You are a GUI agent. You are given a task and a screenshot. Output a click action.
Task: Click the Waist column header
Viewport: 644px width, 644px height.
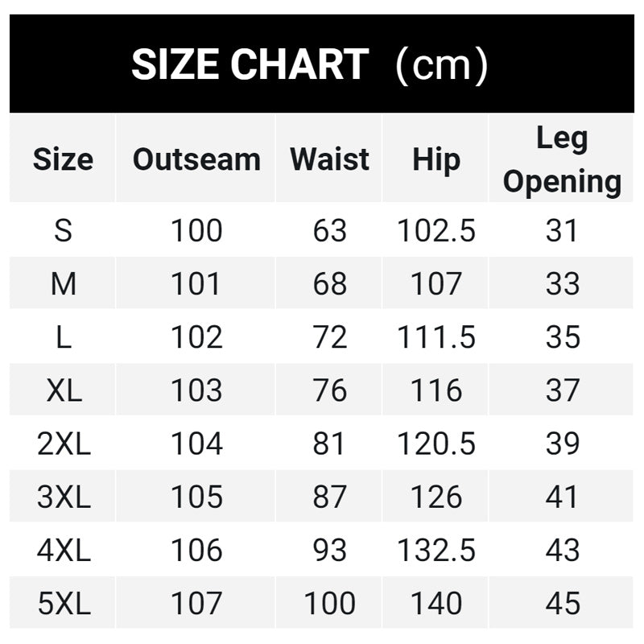pyautogui.click(x=329, y=159)
